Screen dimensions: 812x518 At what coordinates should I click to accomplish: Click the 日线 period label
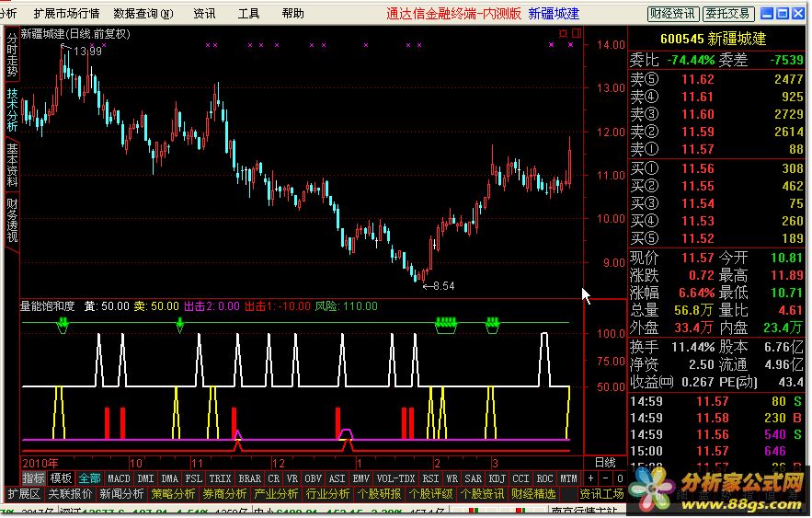pyautogui.click(x=605, y=462)
